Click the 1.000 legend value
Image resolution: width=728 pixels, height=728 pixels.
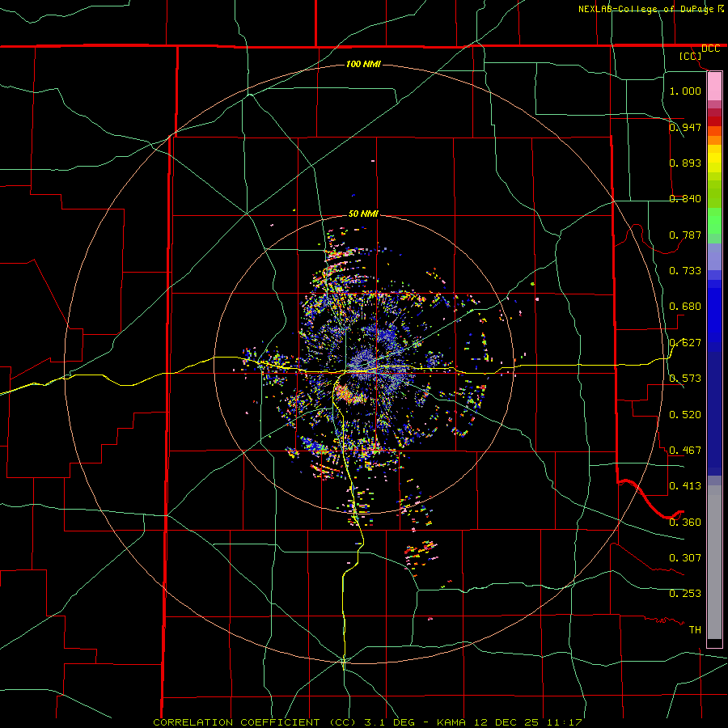pos(685,91)
